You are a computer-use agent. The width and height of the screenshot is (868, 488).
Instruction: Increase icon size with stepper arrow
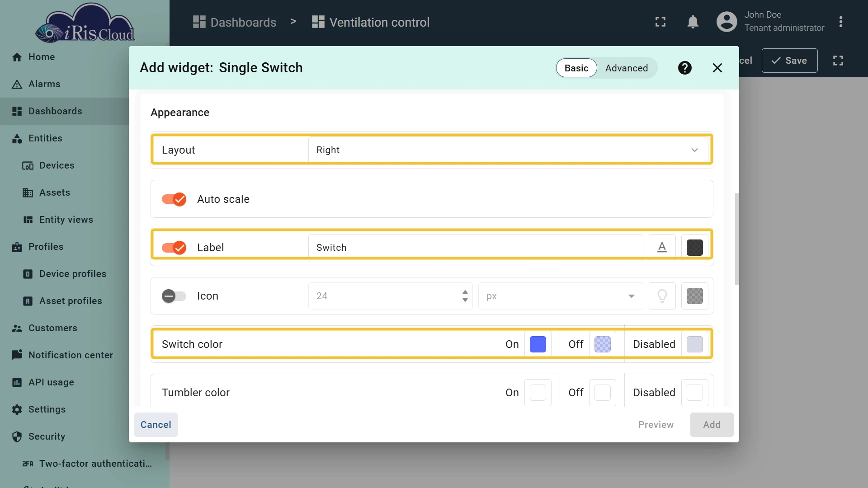click(465, 292)
